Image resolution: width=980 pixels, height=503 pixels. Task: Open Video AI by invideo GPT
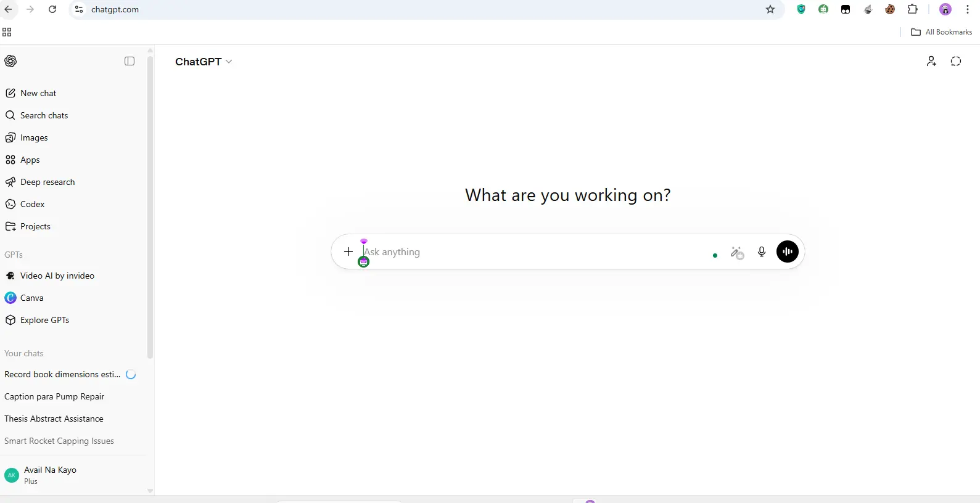coord(50,276)
